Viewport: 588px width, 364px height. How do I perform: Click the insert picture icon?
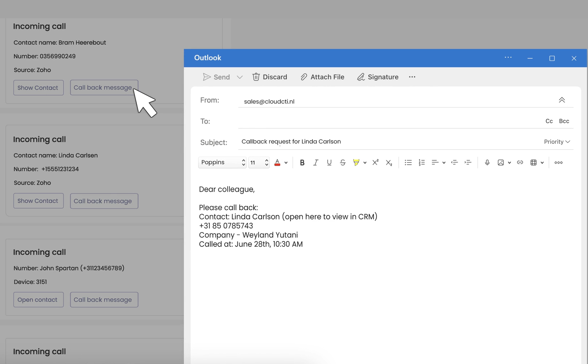coord(500,162)
